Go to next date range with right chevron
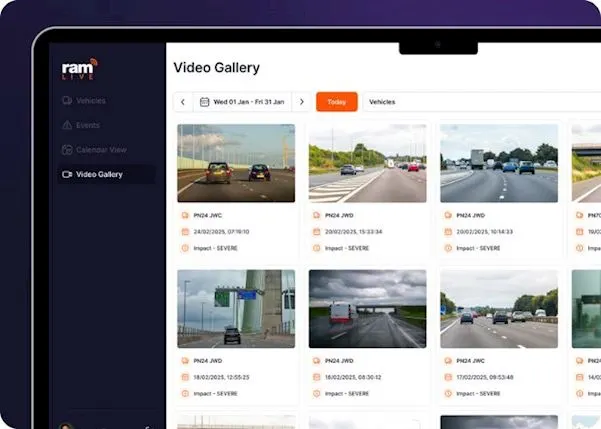Screen dimensions: 601x429 tap(302, 102)
